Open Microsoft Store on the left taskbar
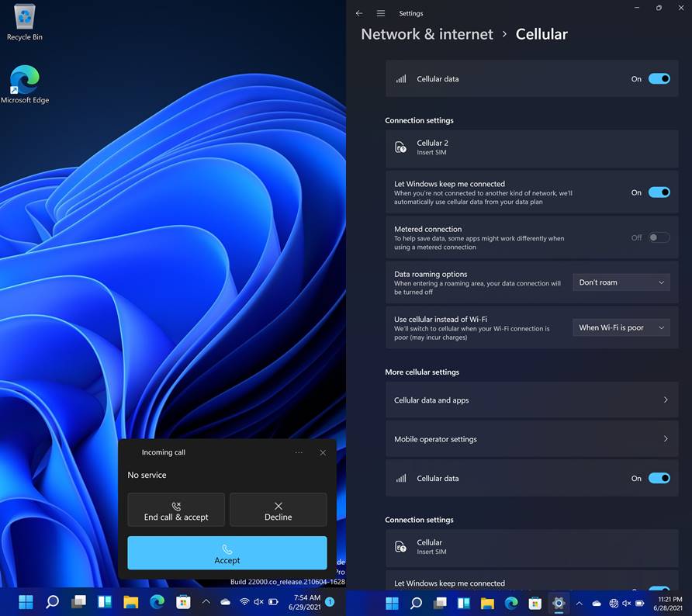692x616 pixels. click(183, 601)
